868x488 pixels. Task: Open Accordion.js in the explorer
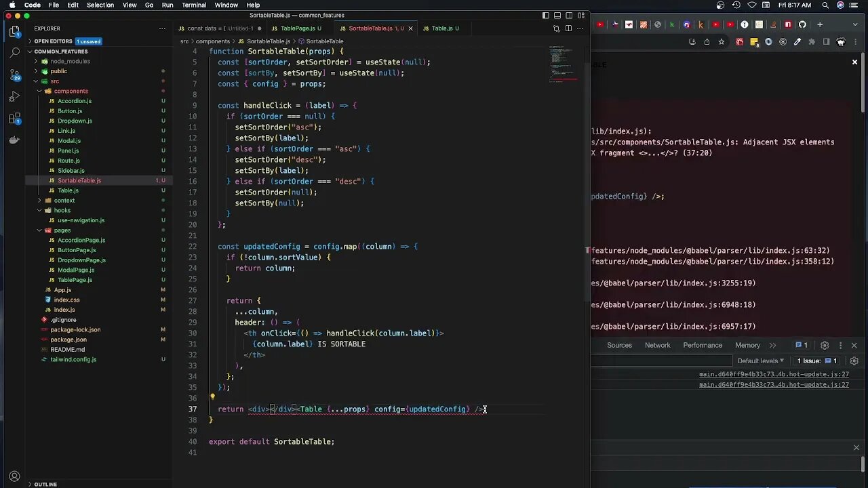75,101
